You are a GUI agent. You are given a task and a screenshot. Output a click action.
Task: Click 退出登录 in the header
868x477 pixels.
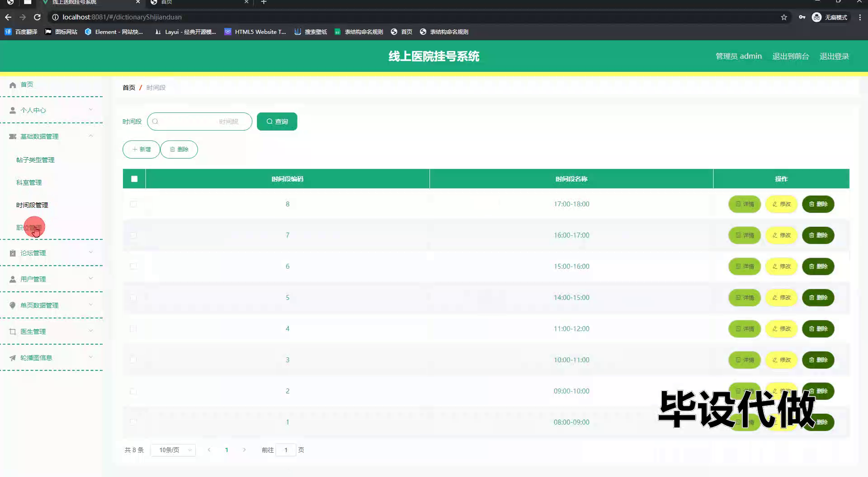pyautogui.click(x=834, y=56)
